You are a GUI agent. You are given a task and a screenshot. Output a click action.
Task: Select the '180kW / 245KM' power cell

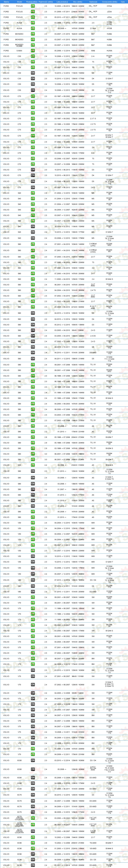(78, 130)
